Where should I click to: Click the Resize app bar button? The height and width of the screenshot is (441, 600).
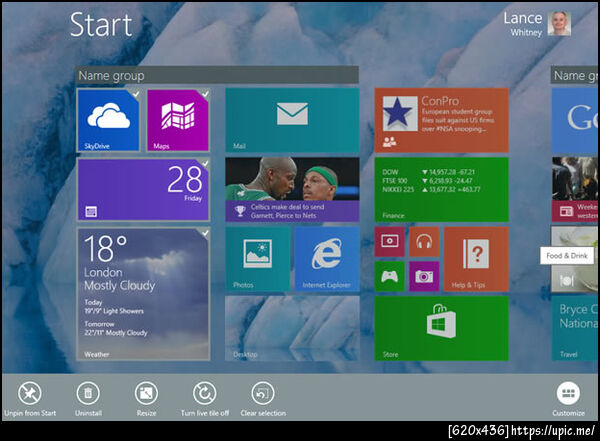[146, 399]
